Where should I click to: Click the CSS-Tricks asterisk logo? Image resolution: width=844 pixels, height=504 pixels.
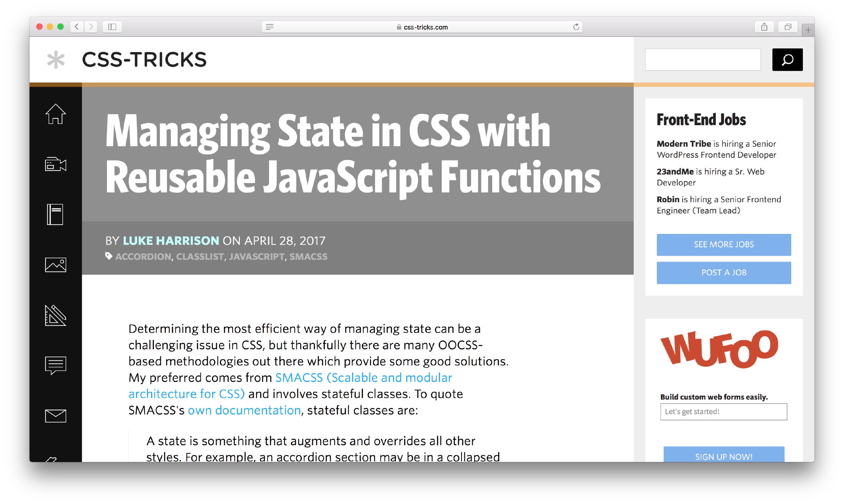point(55,59)
